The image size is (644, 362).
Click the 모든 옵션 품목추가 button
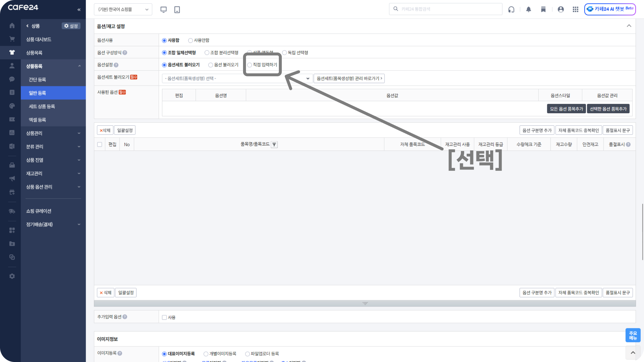(566, 109)
